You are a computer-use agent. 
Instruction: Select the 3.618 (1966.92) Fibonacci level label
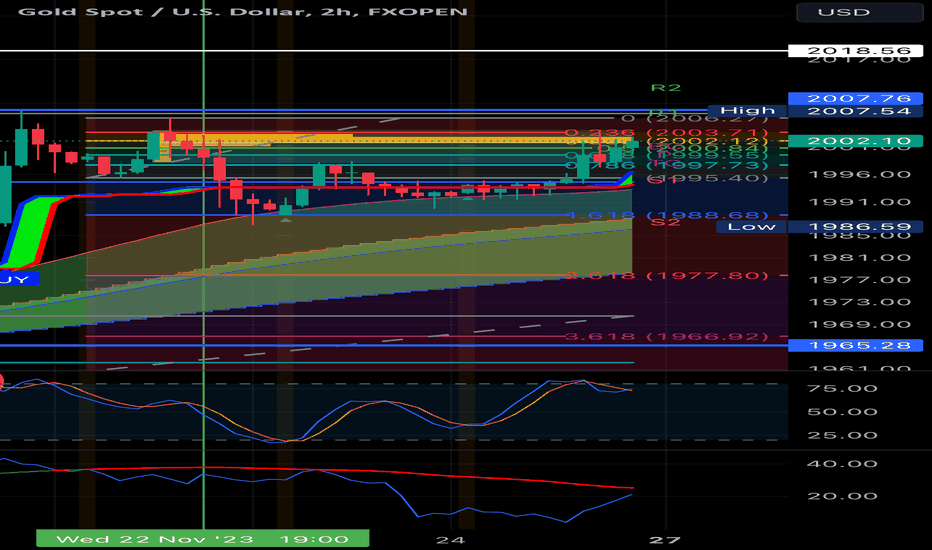667,337
